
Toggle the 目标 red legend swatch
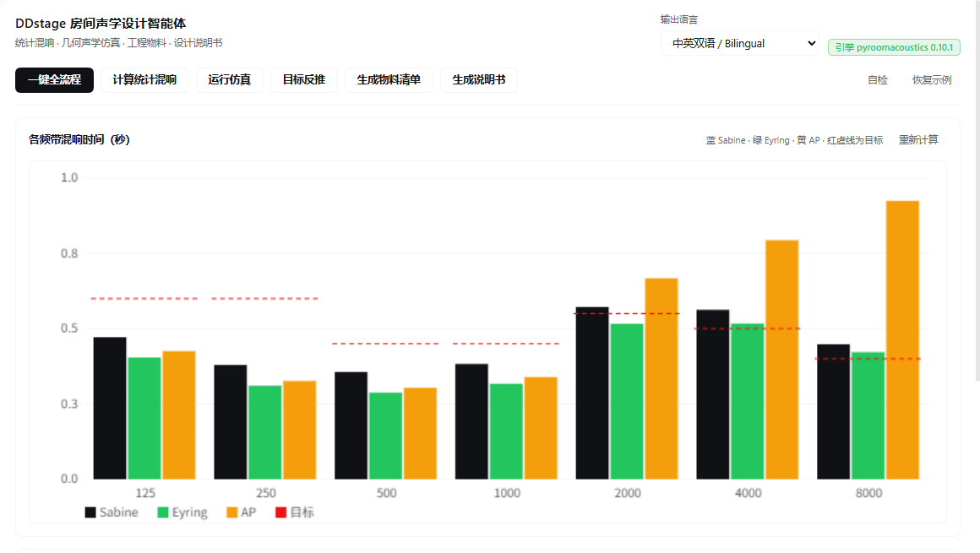(281, 512)
